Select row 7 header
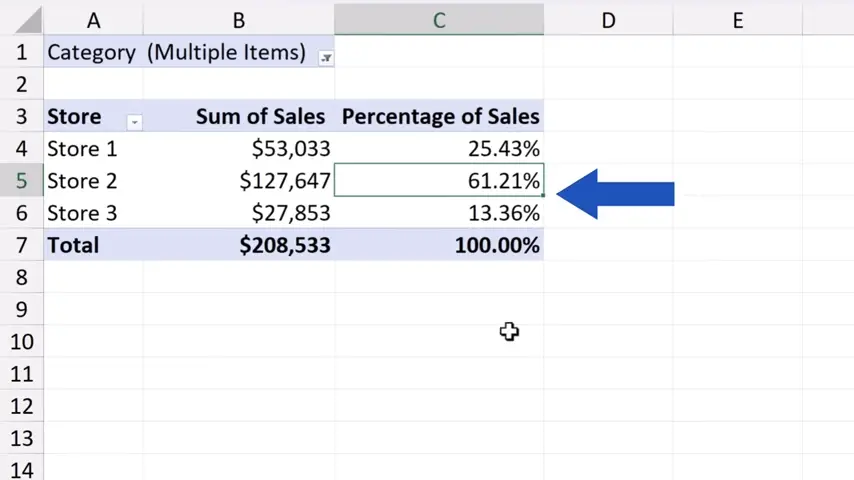Screen dimensions: 854x480 (x=21, y=245)
